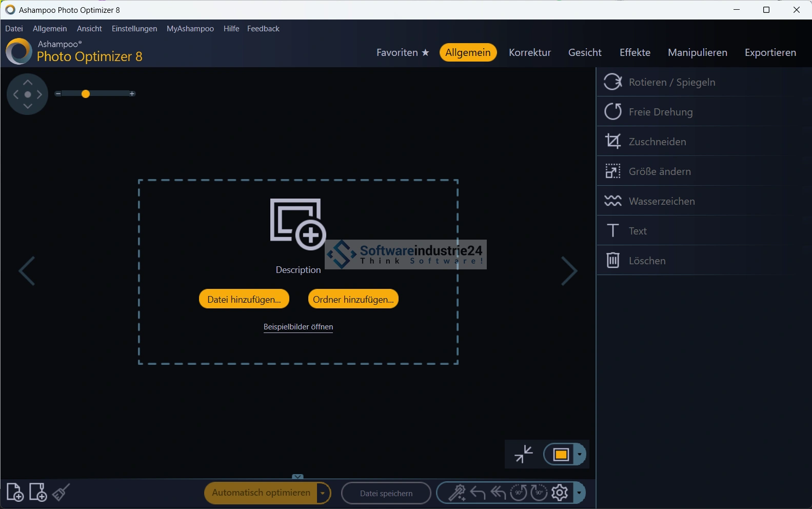Toggle the orange view mode button

pos(561,455)
